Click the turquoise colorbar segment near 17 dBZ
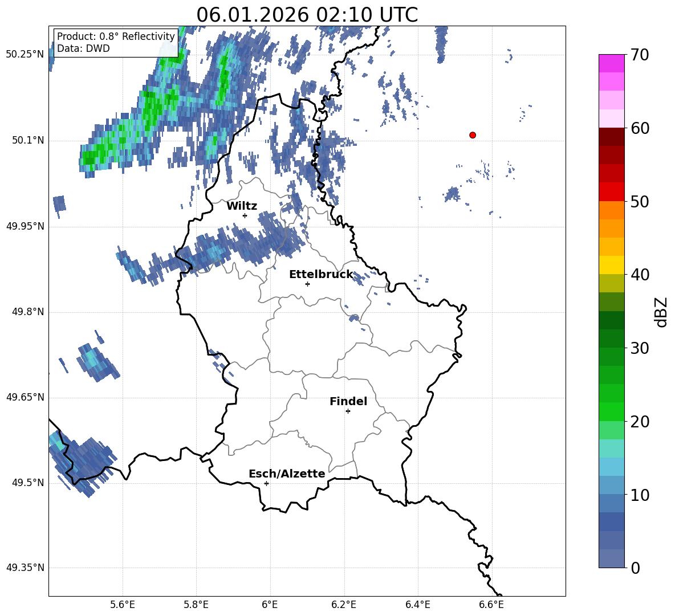Screen dimensions: 675x616 pyautogui.click(x=611, y=448)
